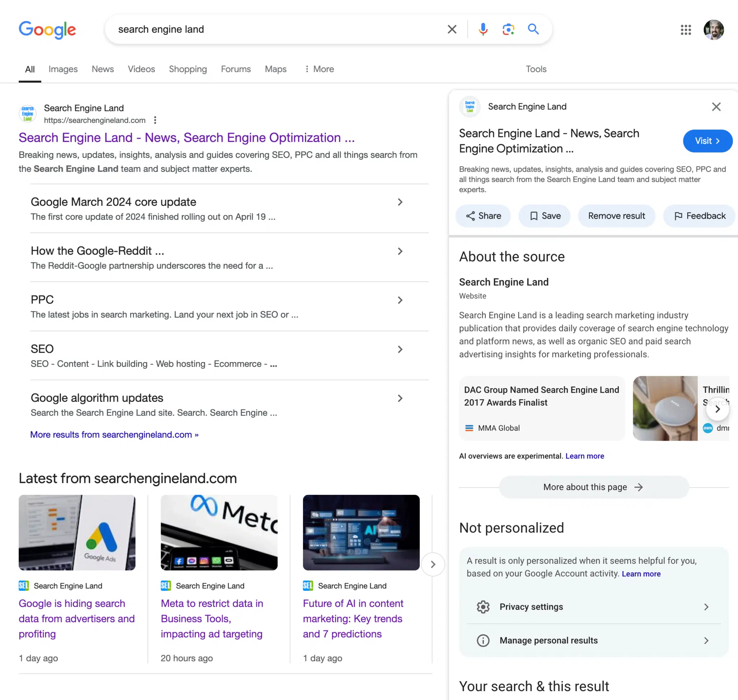
Task: Open your Google account profile picture
Action: click(x=713, y=30)
